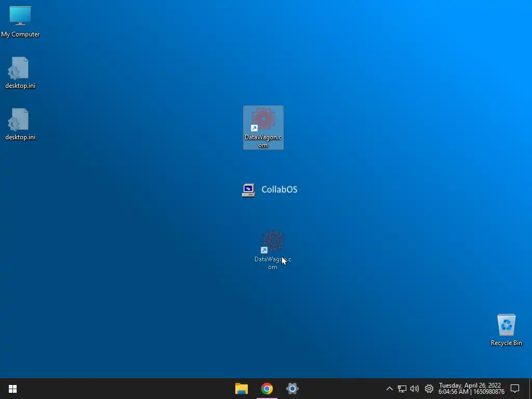Select the lowest desktop.ini file in left column
Image resolution: width=532 pixels, height=399 pixels.
[x=20, y=124]
